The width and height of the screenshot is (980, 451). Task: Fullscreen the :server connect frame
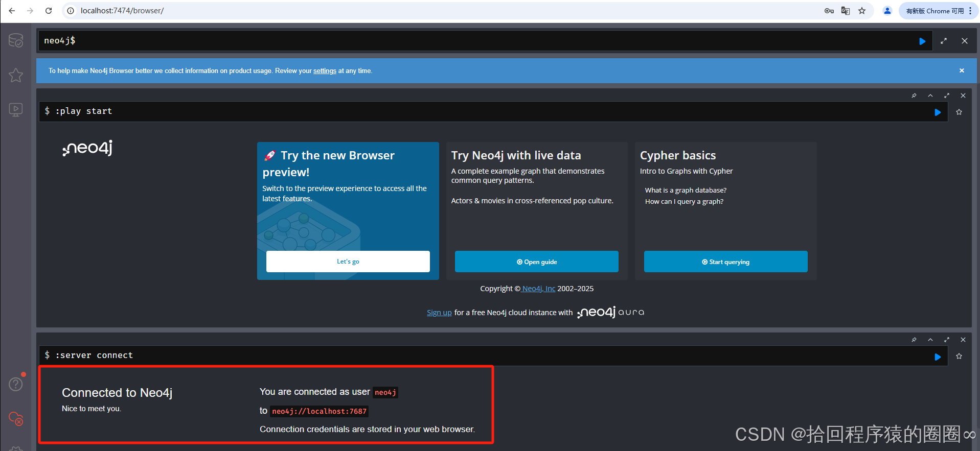point(947,340)
